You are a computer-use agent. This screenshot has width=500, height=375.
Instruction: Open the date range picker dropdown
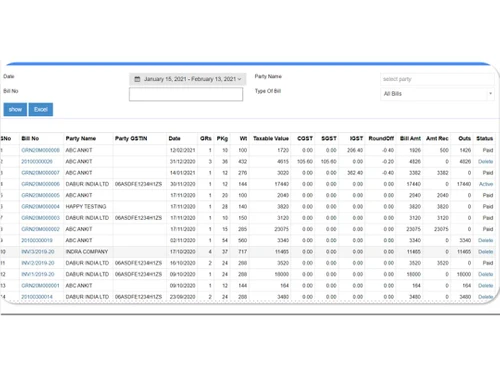188,79
